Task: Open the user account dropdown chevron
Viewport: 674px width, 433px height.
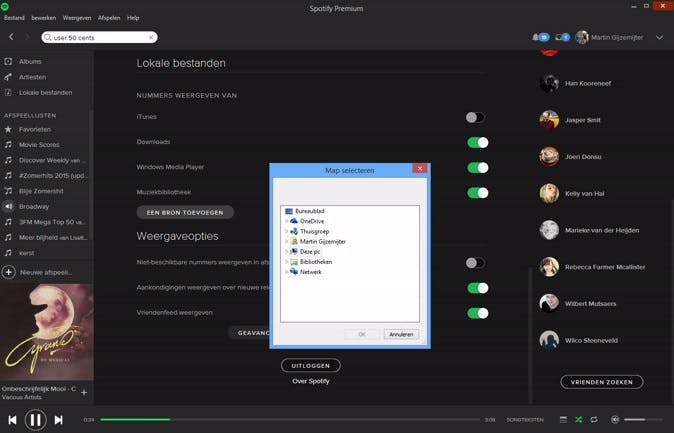Action: 659,37
